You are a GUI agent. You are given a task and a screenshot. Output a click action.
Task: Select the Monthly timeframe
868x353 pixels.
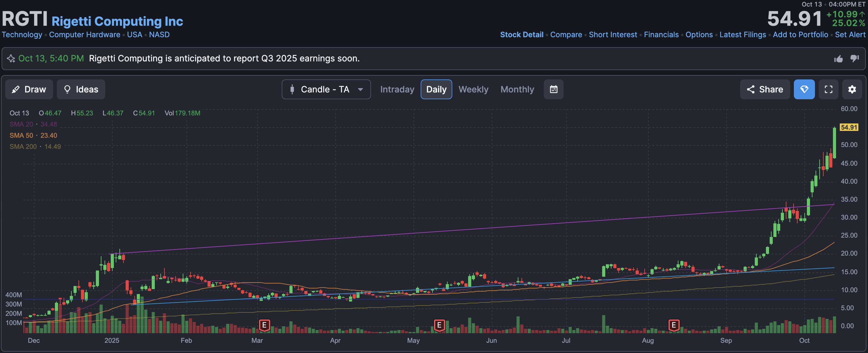click(x=517, y=89)
